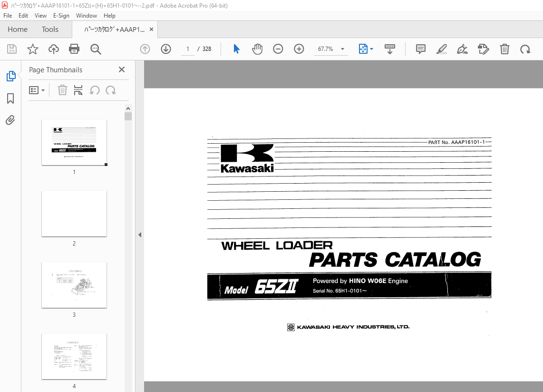543x392 pixels.
Task: Add a sticky note comment
Action: 420,49
